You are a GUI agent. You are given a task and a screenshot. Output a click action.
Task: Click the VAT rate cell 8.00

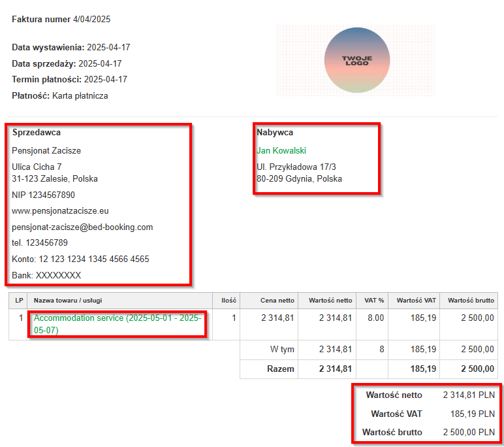376,318
